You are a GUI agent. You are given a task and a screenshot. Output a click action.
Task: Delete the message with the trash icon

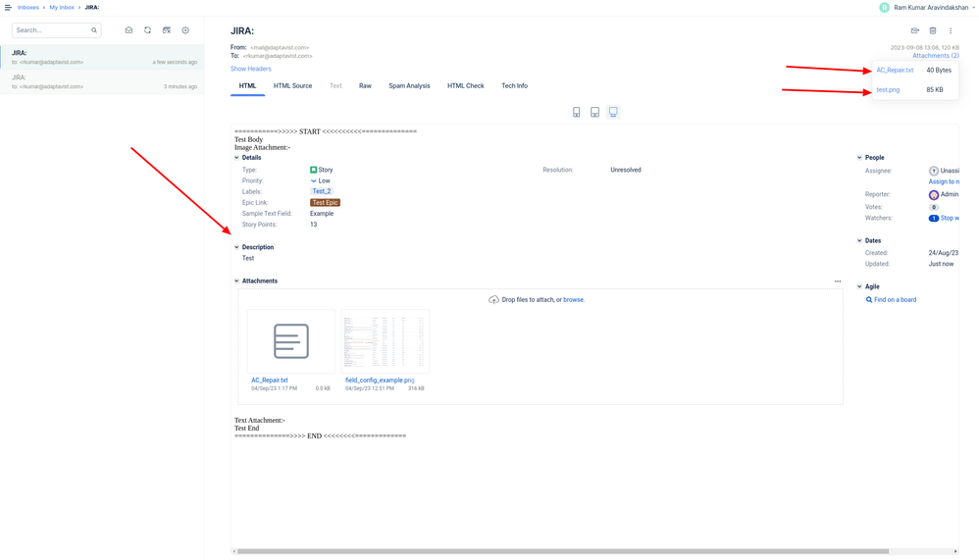[x=933, y=30]
